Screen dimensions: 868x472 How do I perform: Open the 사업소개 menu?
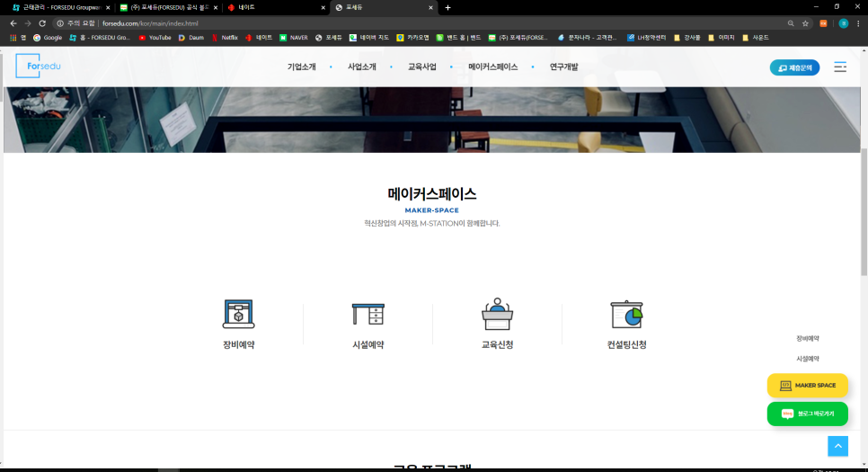pyautogui.click(x=362, y=67)
